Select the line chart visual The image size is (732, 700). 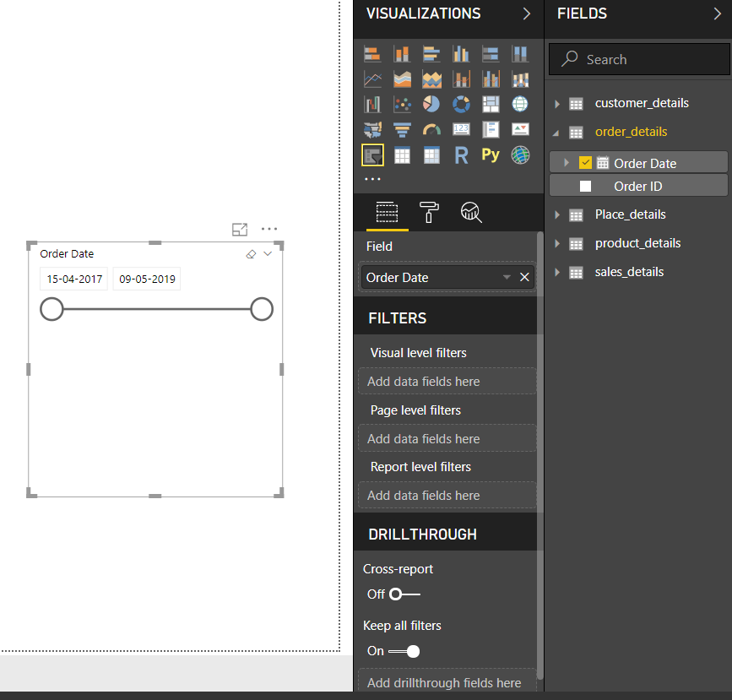coord(372,79)
